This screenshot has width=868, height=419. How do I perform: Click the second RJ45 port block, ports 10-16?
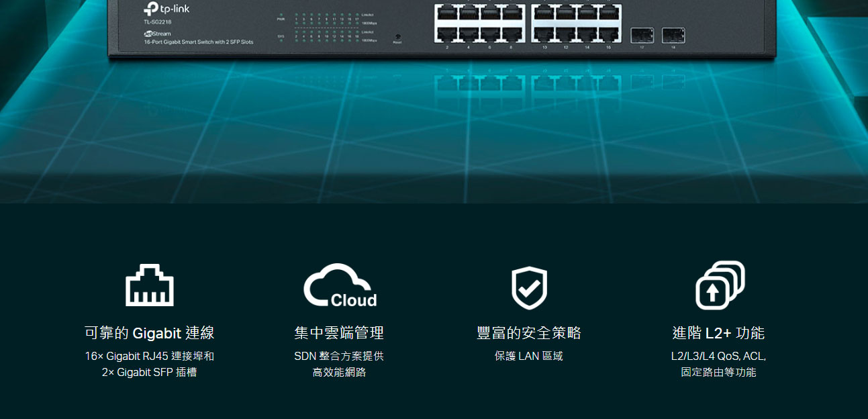[x=577, y=24]
